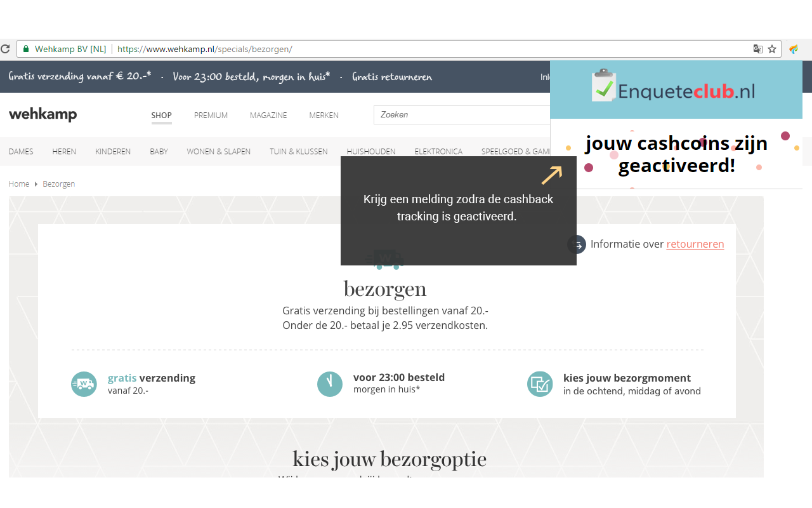Click the delivery truck icon for gratis verzending
The width and height of the screenshot is (812, 508).
[x=84, y=384]
